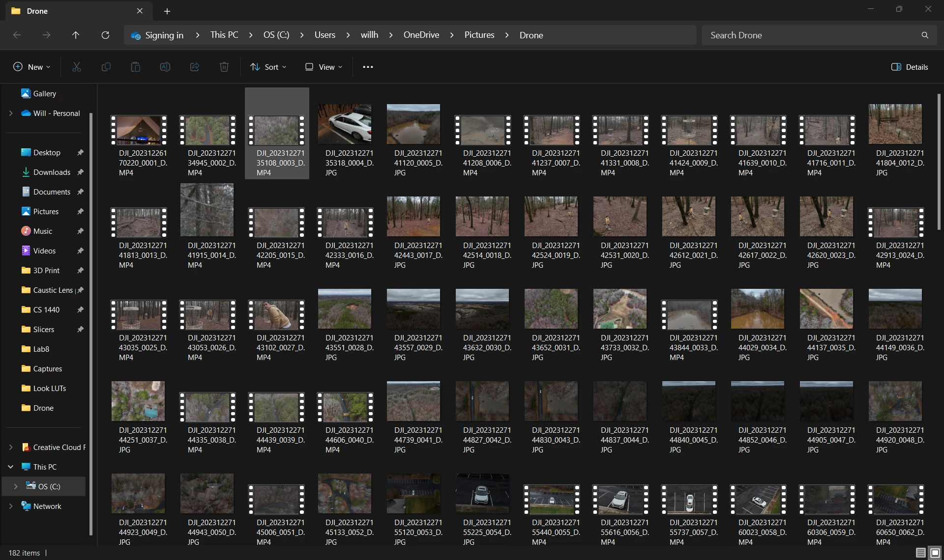This screenshot has width=944, height=560.
Task: Open the View dropdown
Action: 324,67
